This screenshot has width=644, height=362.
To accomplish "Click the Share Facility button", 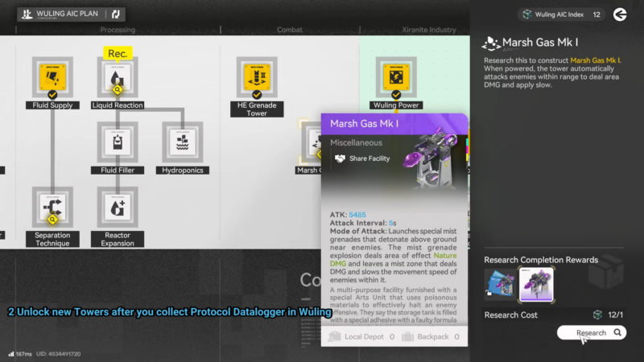I will point(362,158).
